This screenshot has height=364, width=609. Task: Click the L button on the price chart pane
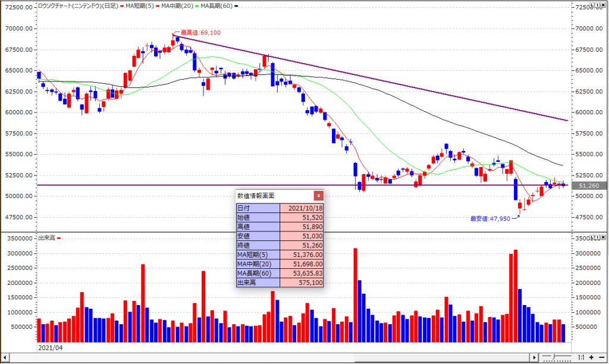[x=592, y=5]
